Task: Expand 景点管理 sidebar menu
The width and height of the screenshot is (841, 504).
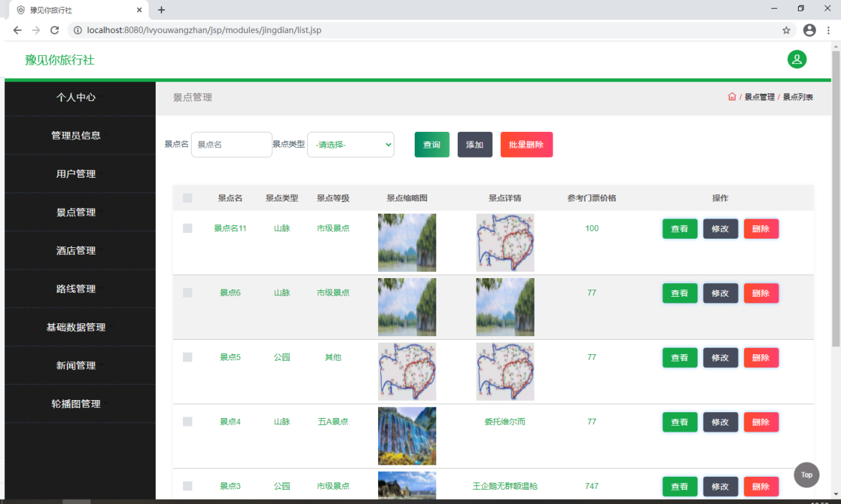Action: pos(80,212)
